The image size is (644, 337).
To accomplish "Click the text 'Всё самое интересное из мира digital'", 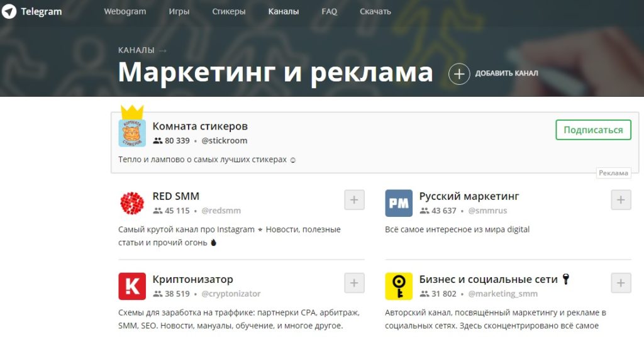I will [x=457, y=229].
